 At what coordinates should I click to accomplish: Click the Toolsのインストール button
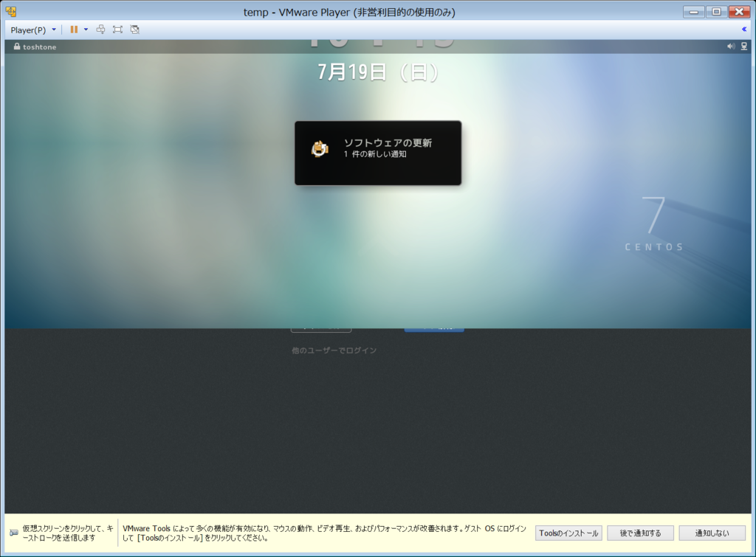(x=568, y=533)
